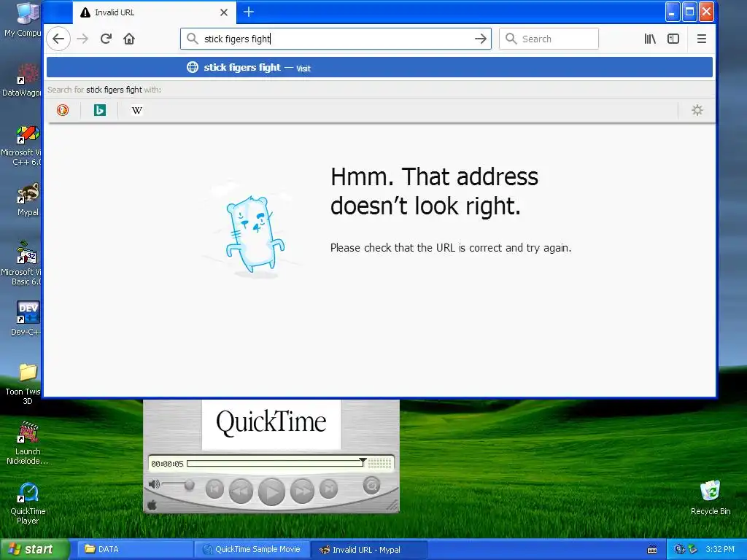Minimize the Mypal browser window
747x560 pixels.
[x=672, y=12]
